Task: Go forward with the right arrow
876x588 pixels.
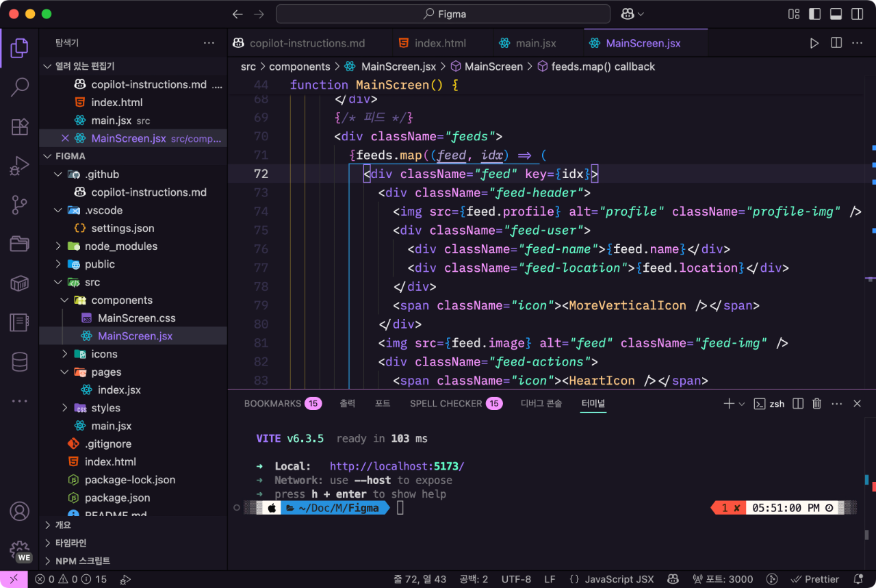Action: click(x=259, y=14)
